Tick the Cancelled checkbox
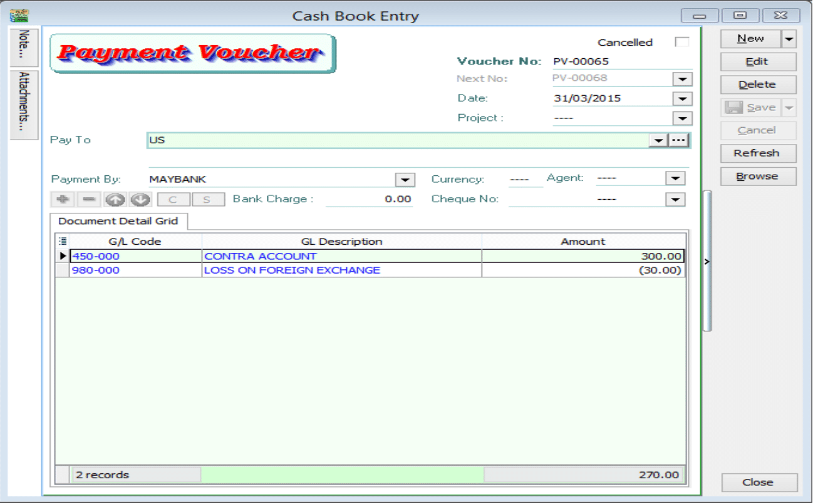 (x=681, y=42)
